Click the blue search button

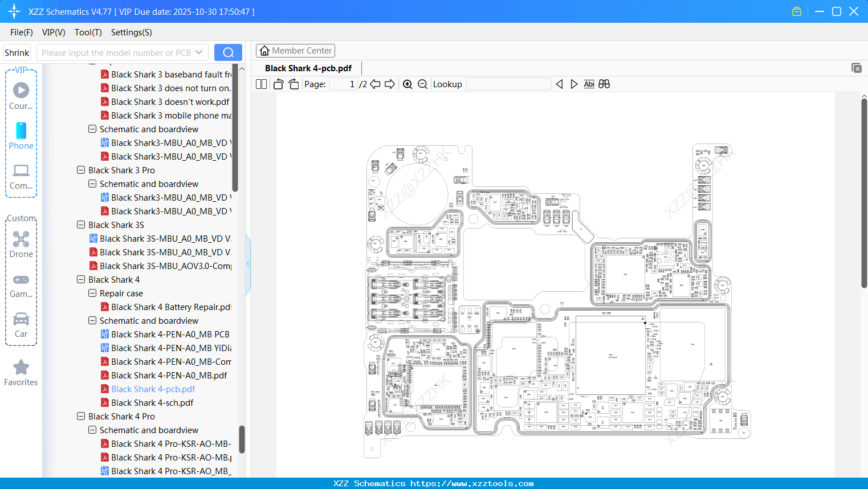(228, 52)
